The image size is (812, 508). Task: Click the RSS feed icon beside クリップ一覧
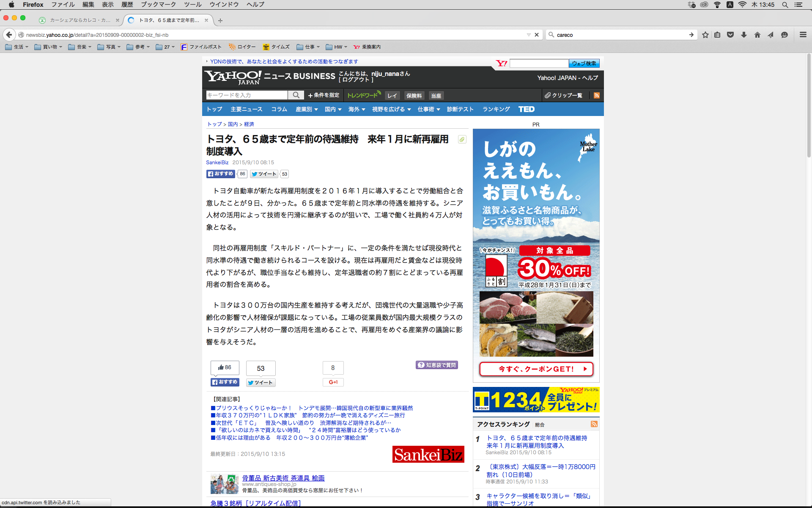point(596,96)
